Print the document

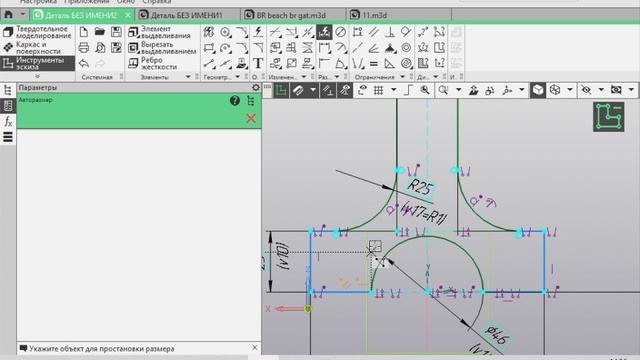point(84,48)
